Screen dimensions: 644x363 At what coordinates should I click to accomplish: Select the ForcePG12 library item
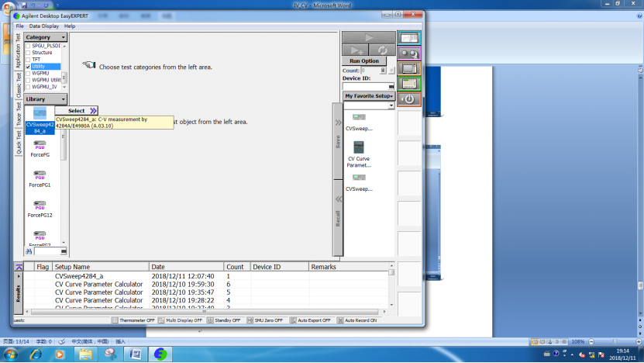coord(40,209)
